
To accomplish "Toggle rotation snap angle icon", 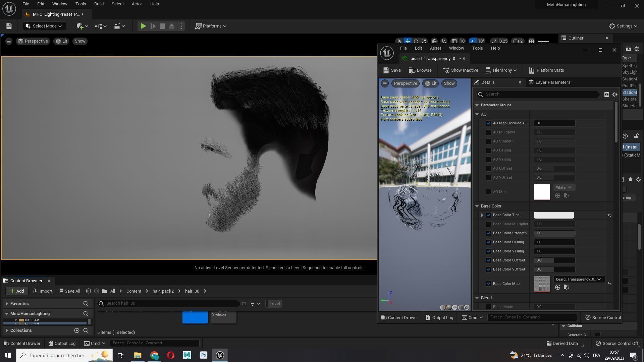I will (x=472, y=41).
